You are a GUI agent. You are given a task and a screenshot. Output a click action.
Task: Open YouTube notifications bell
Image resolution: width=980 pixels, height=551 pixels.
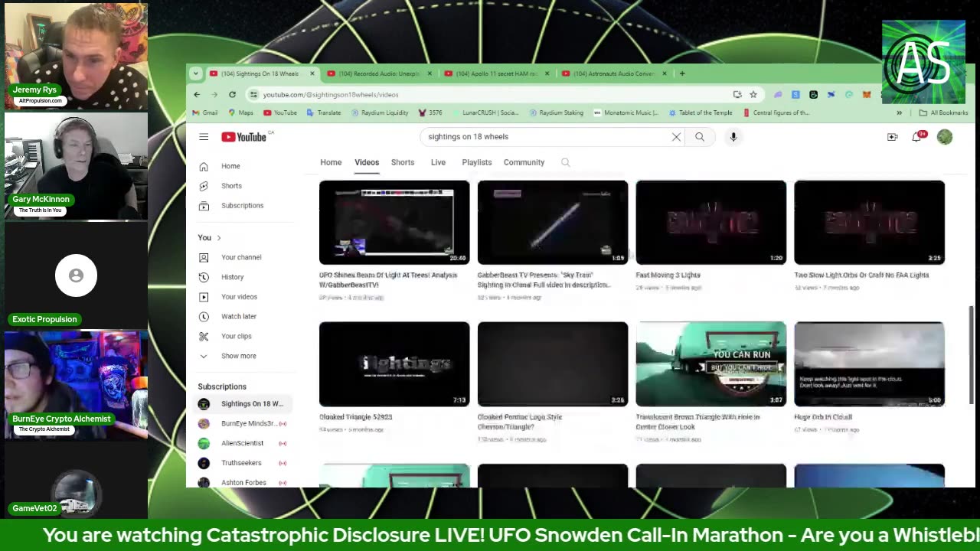pyautogui.click(x=917, y=136)
